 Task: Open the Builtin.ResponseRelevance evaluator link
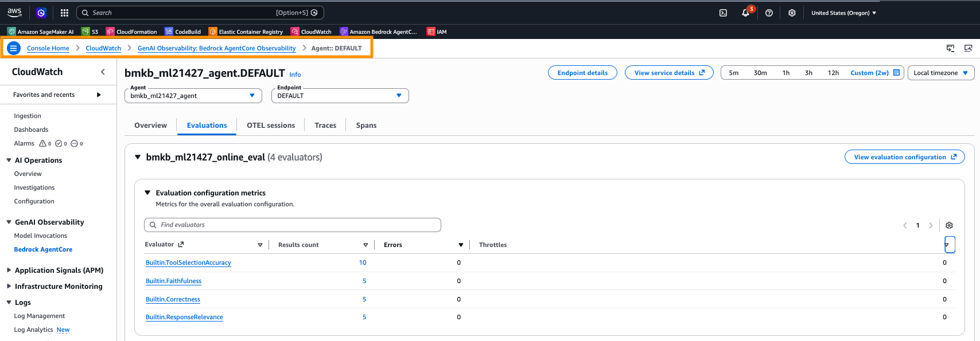(184, 317)
